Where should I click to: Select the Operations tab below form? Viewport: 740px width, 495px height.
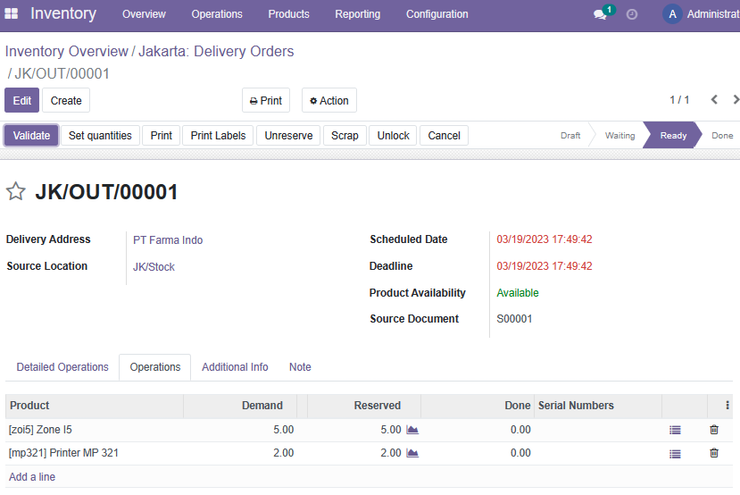(x=155, y=367)
